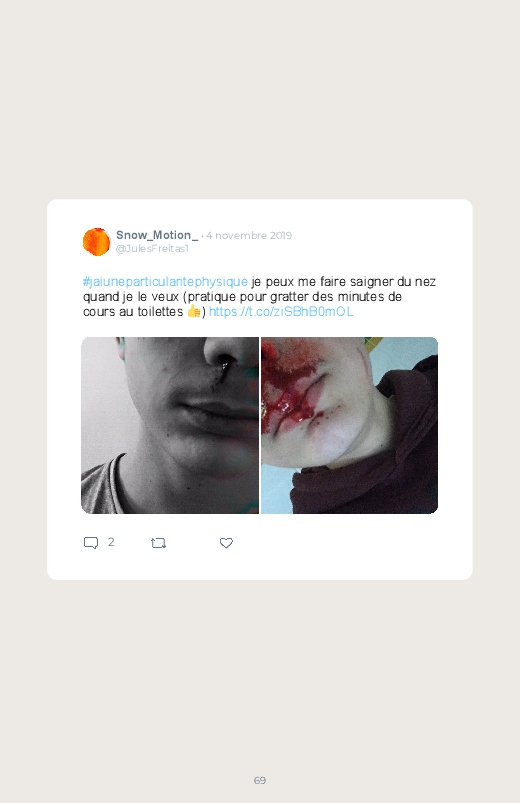Click the reply speech bubble icon
Image resolution: width=520 pixels, height=803 pixels.
pos(91,543)
